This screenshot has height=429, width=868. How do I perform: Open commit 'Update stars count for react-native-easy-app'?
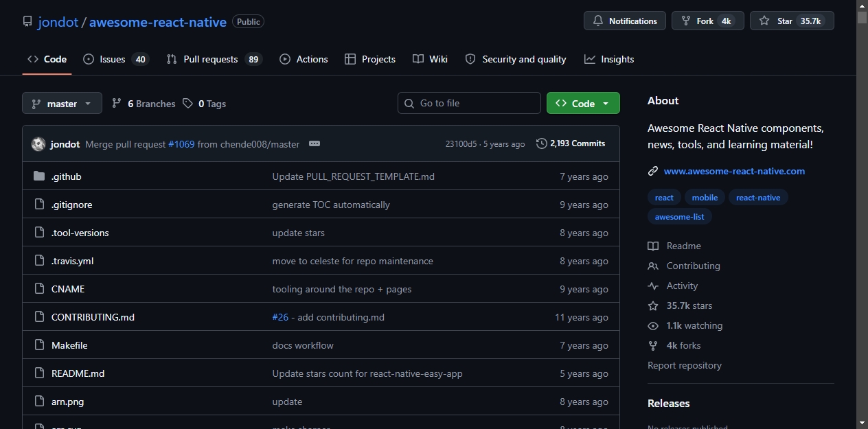367,373
